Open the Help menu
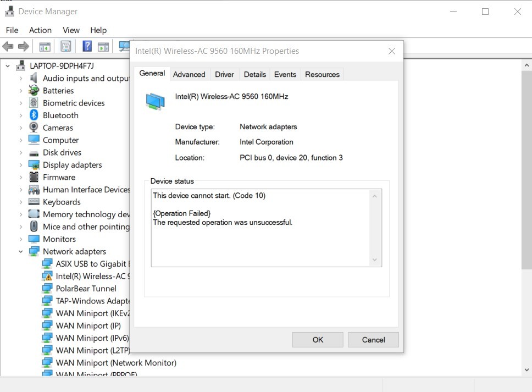 [98, 30]
